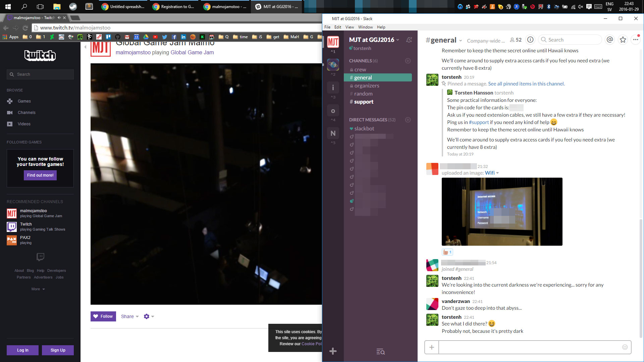The image size is (644, 362).
Task: Open channel details info icon
Action: pyautogui.click(x=530, y=40)
